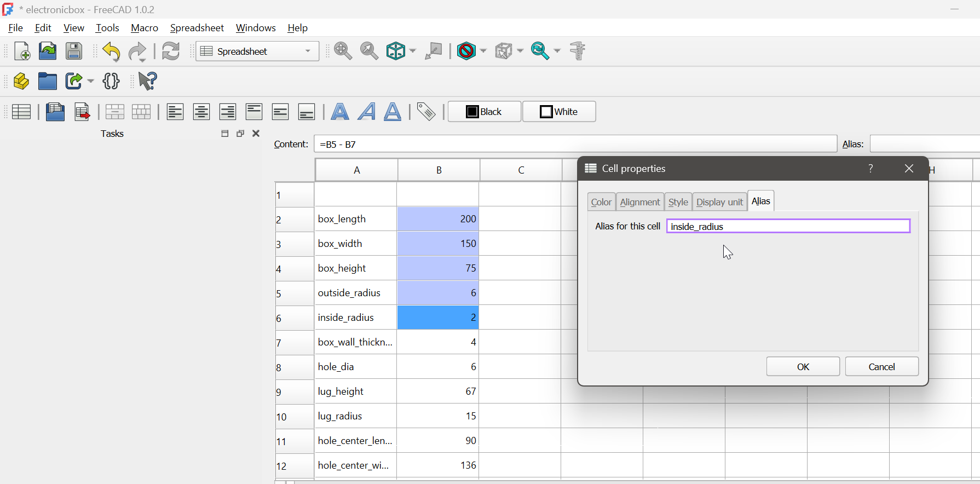Activate the What's This help pointer
980x484 pixels.
click(x=148, y=81)
